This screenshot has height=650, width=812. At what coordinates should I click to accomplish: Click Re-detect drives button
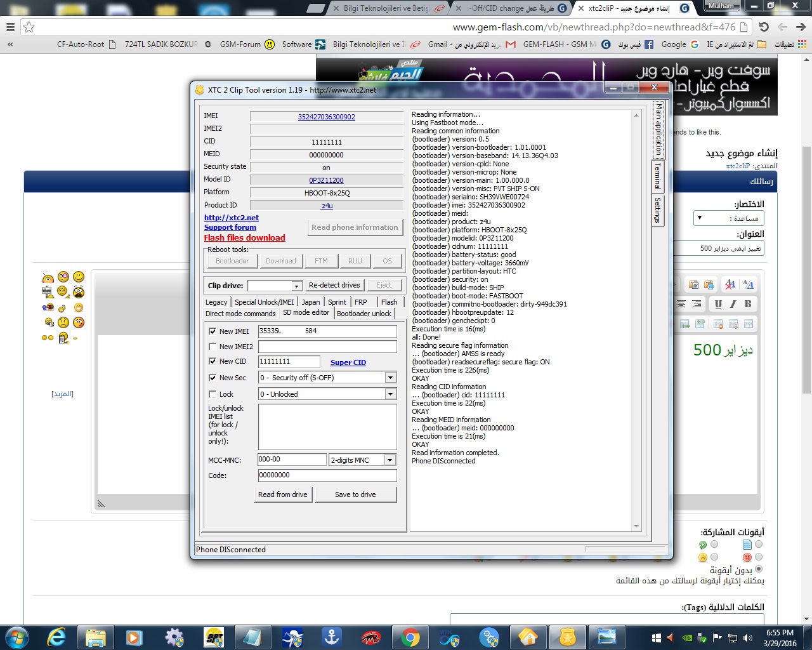point(334,285)
